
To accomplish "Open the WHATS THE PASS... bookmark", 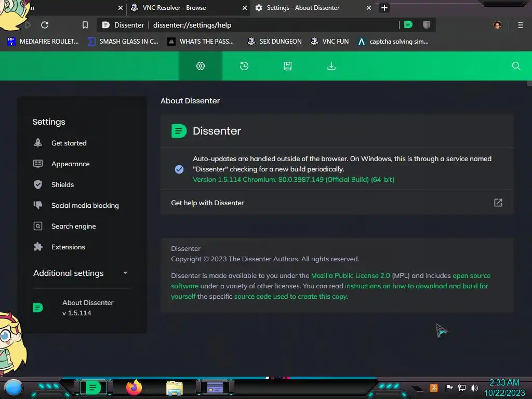I will coord(201,42).
